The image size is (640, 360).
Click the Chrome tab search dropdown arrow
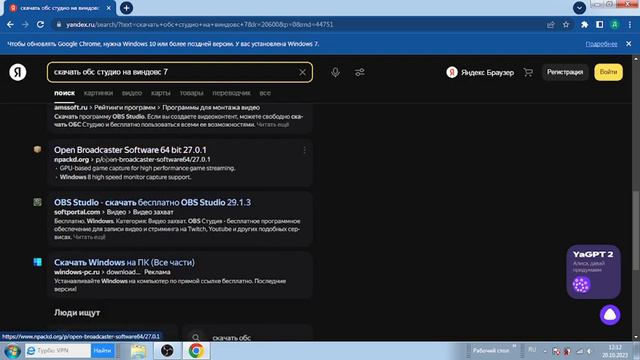point(579,8)
